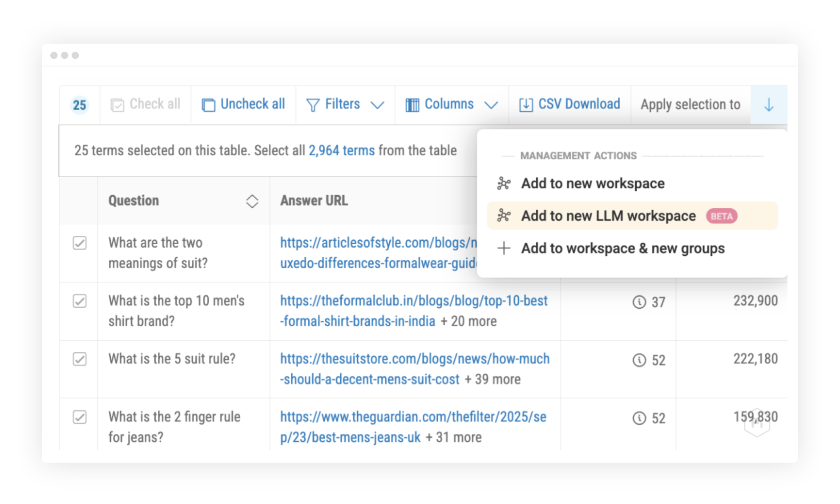Click the 25 selected count badge
The width and height of the screenshot is (840, 504).
pos(80,105)
